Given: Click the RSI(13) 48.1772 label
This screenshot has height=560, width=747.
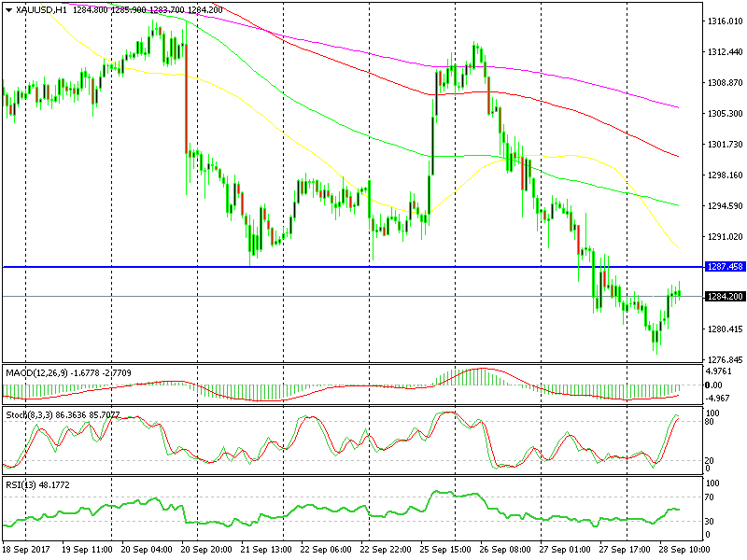Looking at the screenshot, I should [37, 485].
